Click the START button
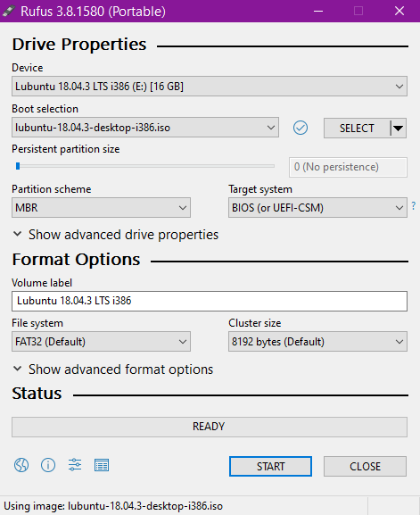420x515 pixels. 270,467
